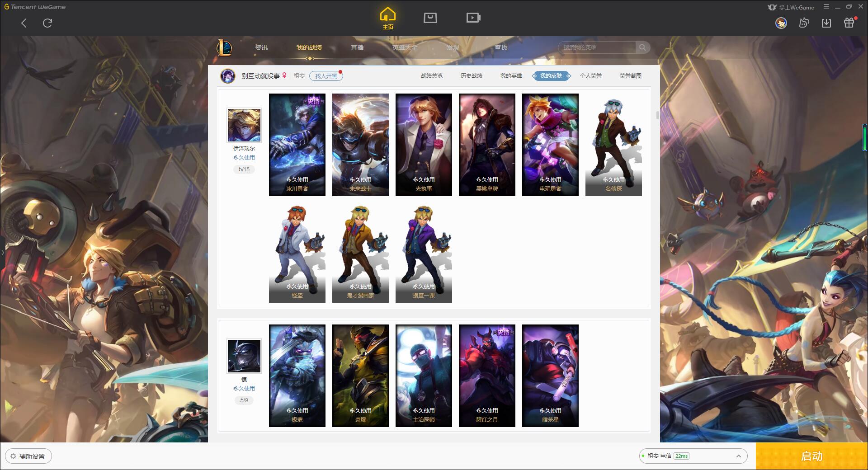The width and height of the screenshot is (868, 470).
Task: Select the 鬼才漫画家 skin card
Action: tap(360, 251)
